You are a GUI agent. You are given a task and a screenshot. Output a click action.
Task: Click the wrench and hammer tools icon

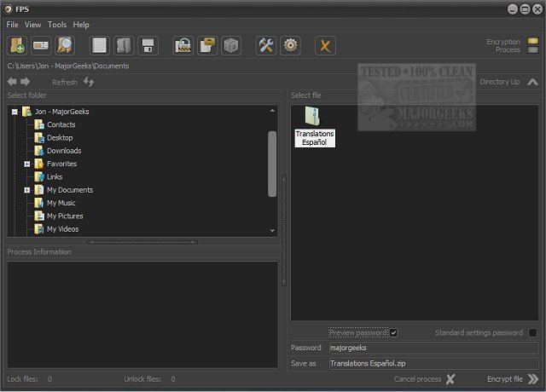tap(266, 45)
